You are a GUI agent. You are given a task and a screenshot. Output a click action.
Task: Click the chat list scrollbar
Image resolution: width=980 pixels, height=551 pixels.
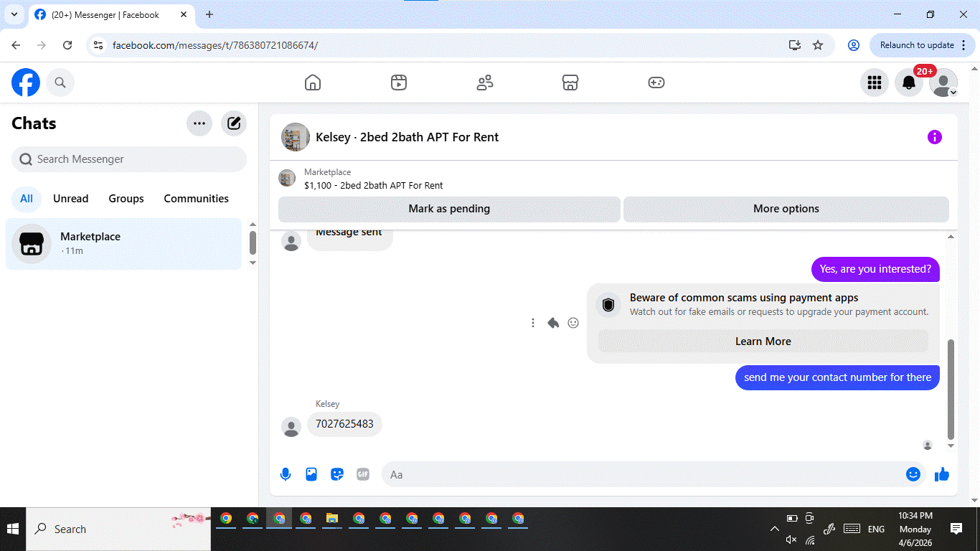[253, 242]
